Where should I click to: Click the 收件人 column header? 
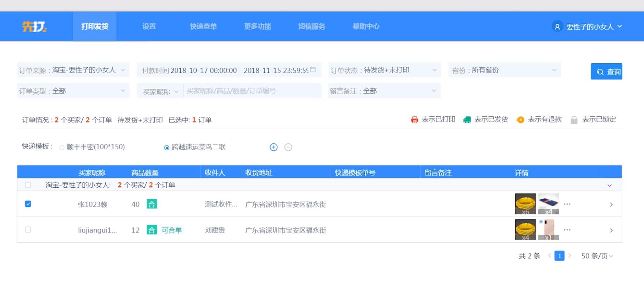215,172
